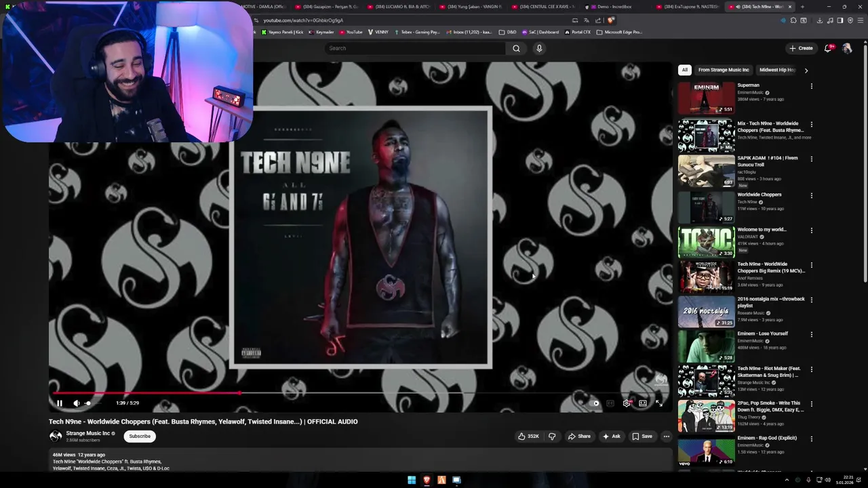The image size is (868, 488).
Task: Open Windows Start button
Action: [x=412, y=480]
